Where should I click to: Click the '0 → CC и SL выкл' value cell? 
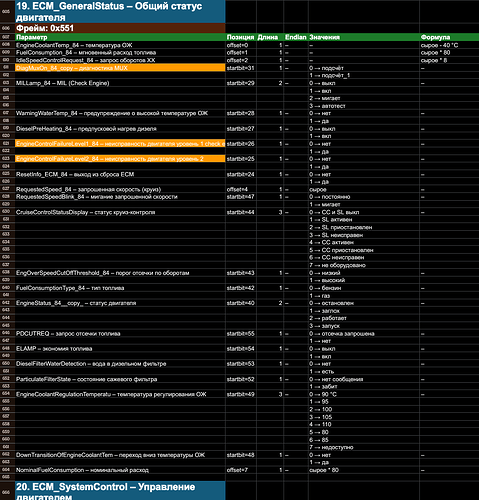tap(364, 212)
